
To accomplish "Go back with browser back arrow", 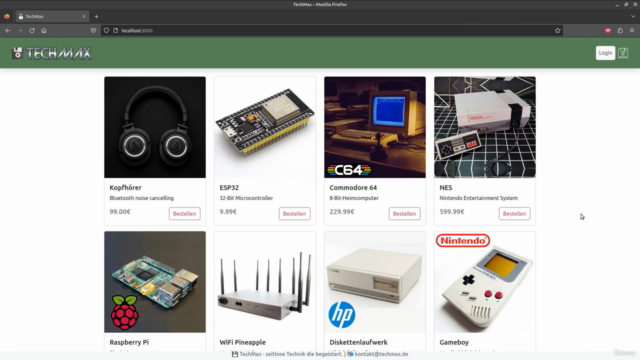I will coord(8,31).
